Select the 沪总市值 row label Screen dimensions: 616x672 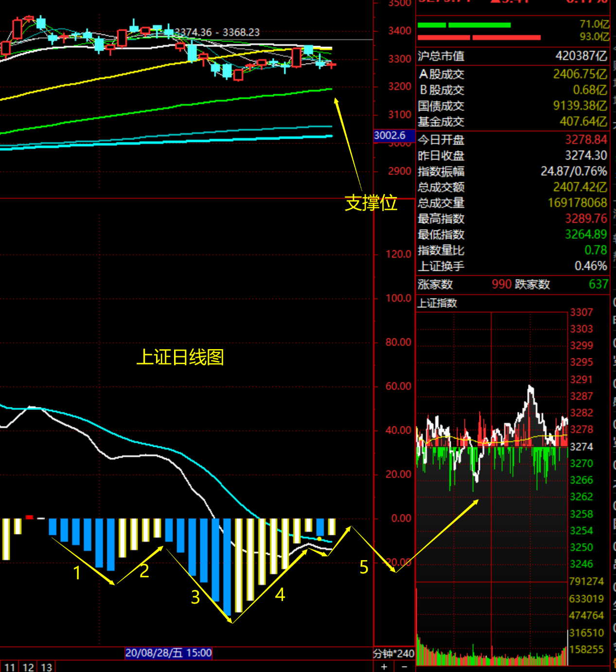441,56
